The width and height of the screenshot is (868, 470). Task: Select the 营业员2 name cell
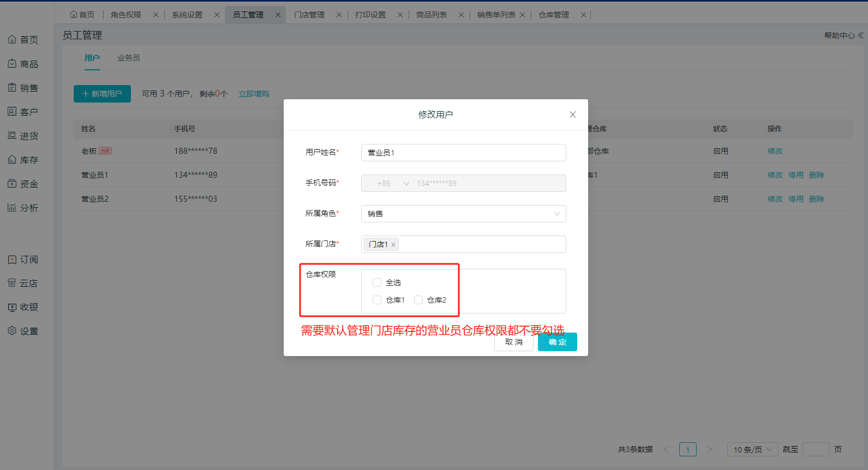click(x=95, y=199)
